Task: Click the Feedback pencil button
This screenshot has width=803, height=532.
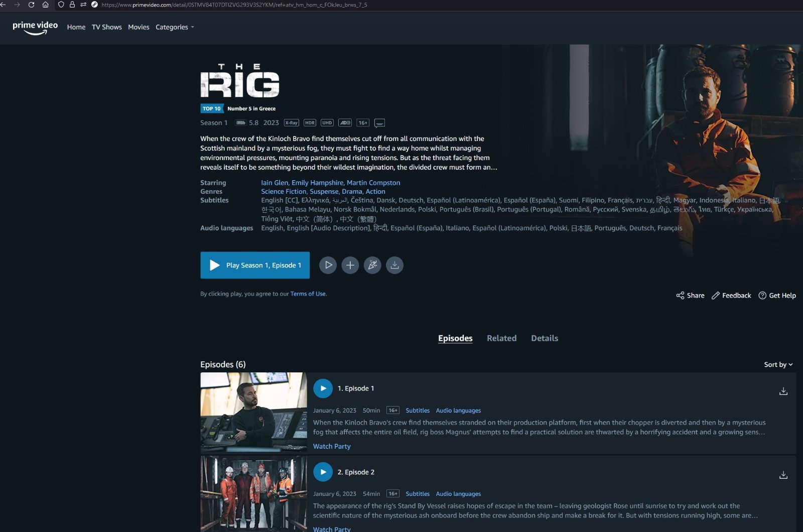Action: tap(731, 296)
